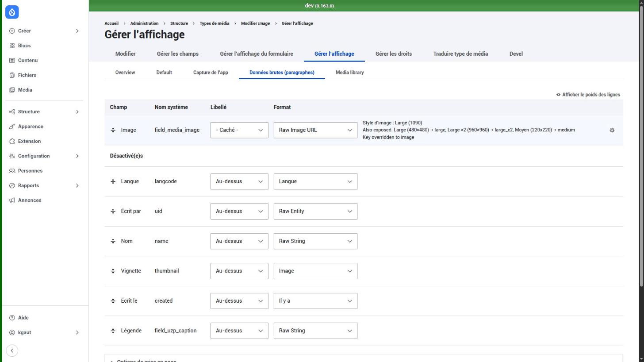This screenshot has width=644, height=362.
Task: Click the Annonces megaphone icon
Action: (x=12, y=200)
